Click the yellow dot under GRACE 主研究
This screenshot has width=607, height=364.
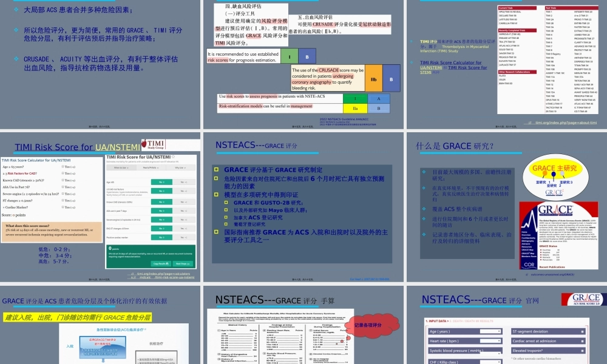pyautogui.click(x=544, y=173)
